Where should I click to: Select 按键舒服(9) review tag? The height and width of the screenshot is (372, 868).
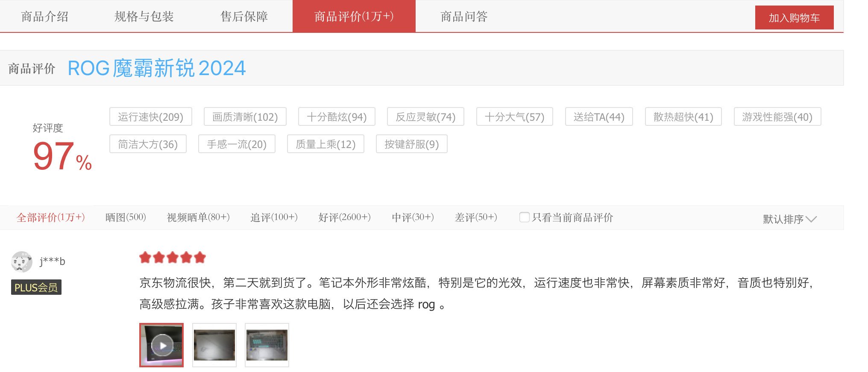[x=412, y=144]
